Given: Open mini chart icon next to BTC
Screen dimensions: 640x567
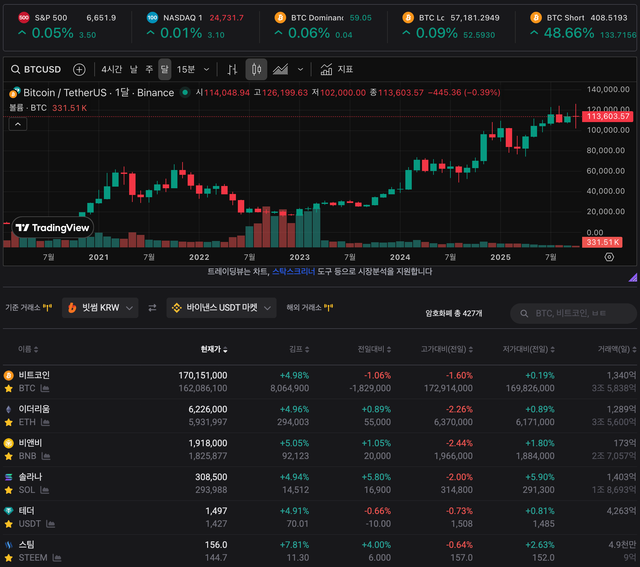Looking at the screenshot, I should [x=45, y=388].
